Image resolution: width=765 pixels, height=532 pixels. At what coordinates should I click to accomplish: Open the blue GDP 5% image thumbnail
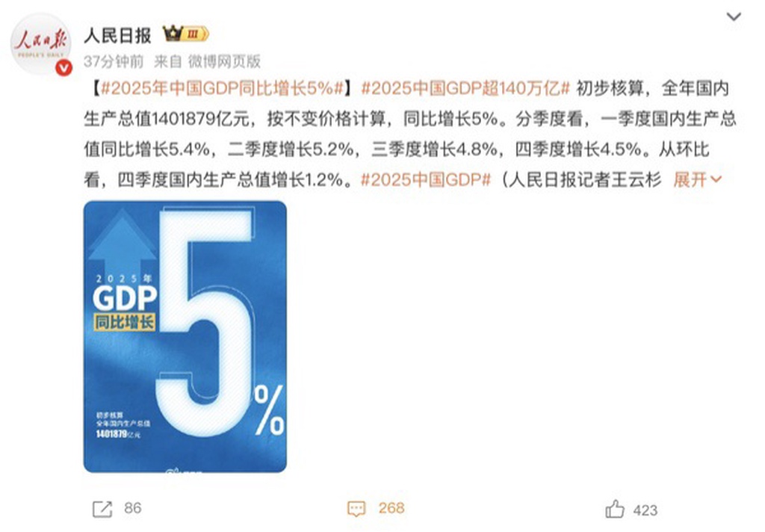click(x=185, y=337)
